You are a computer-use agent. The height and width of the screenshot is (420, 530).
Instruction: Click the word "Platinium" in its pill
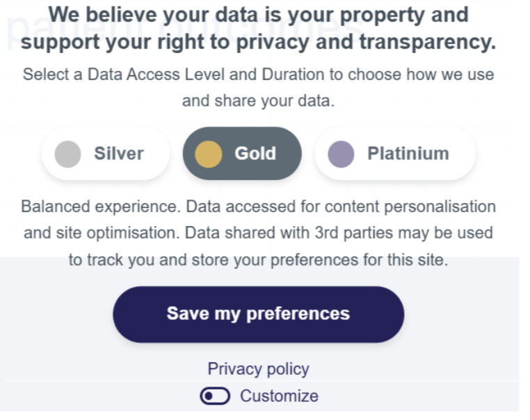[x=408, y=154]
